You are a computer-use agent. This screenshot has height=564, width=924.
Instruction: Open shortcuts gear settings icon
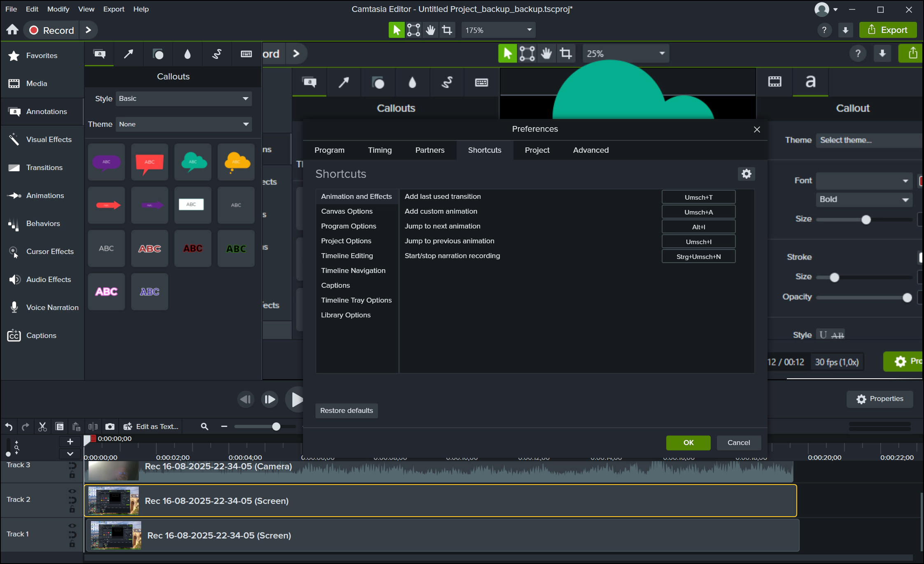(746, 174)
